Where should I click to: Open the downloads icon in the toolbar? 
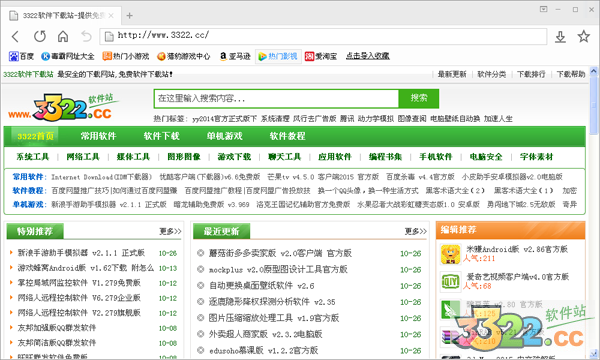(x=560, y=37)
